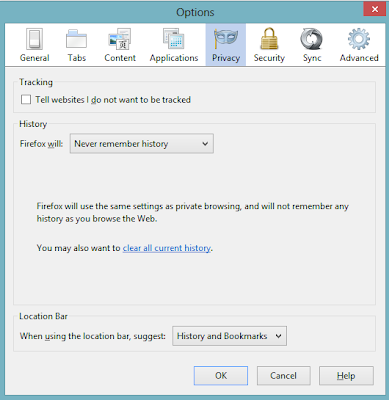Click the private browsing description text

193,212
